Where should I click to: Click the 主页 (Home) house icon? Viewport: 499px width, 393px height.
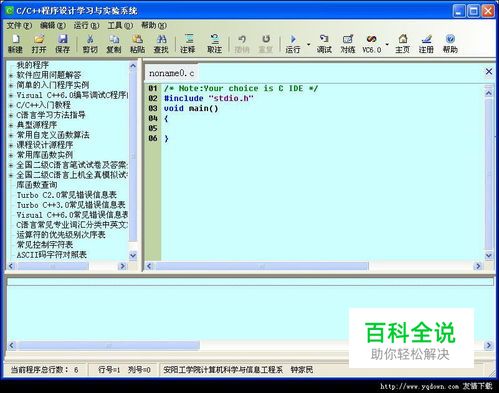pos(403,44)
